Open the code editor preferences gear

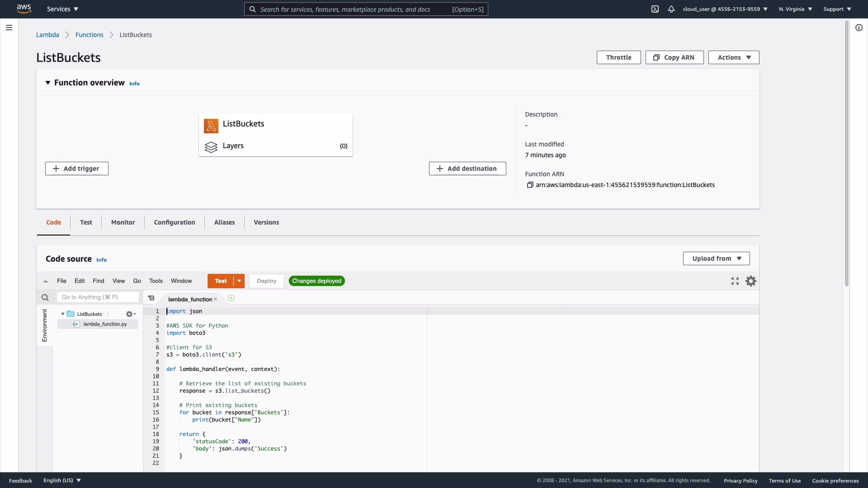[751, 281]
